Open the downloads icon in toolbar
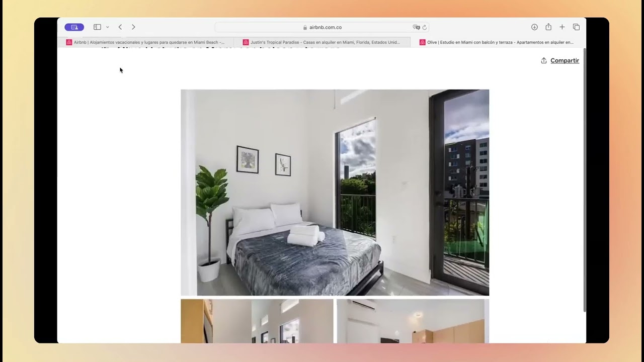 pos(534,27)
